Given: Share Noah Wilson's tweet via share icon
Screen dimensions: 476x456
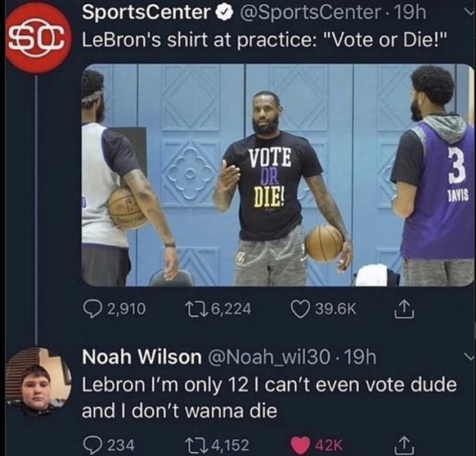Looking at the screenshot, I should [404, 445].
